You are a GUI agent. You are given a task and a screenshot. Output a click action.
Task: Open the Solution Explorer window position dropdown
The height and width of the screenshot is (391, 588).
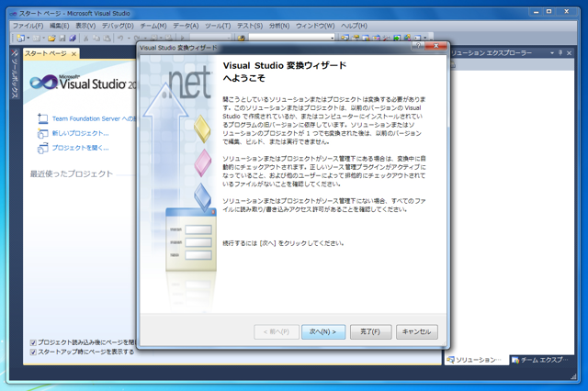point(552,53)
